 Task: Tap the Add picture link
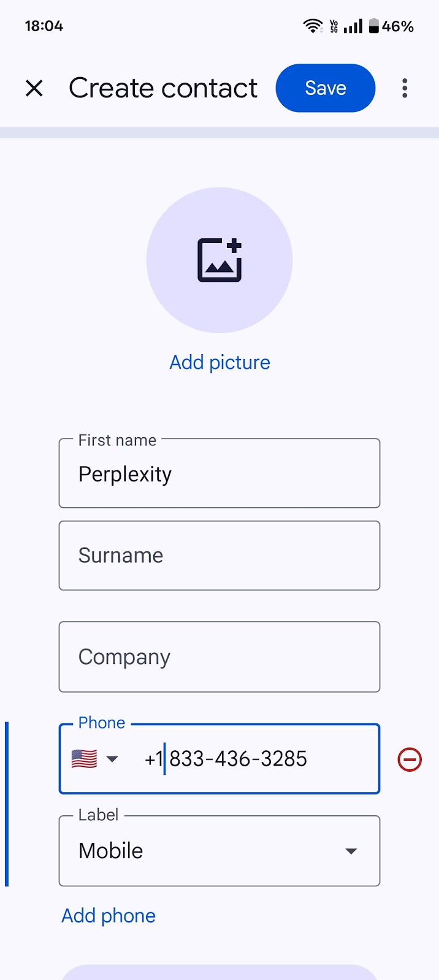tap(219, 363)
